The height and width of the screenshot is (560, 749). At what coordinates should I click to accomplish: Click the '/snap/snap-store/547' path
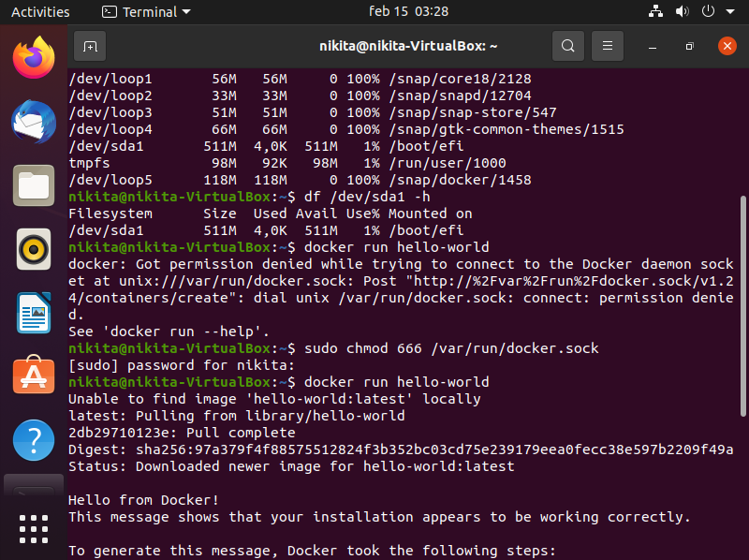point(473,112)
